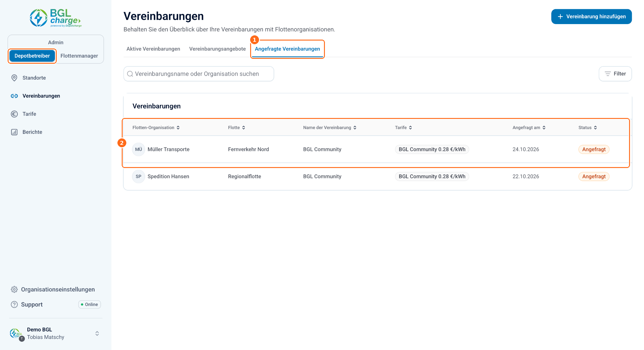Open the Aktive Vereinbarungen tab

click(153, 49)
